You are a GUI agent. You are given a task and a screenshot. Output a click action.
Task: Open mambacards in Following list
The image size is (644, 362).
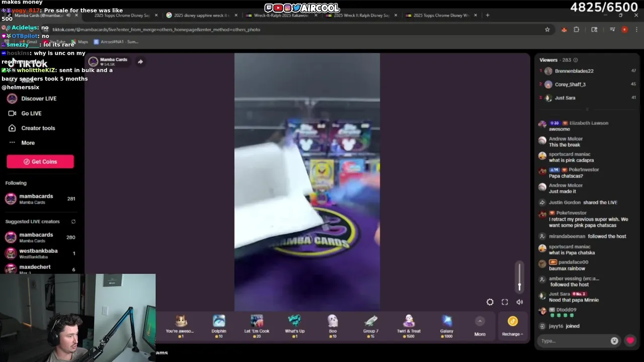40,199
